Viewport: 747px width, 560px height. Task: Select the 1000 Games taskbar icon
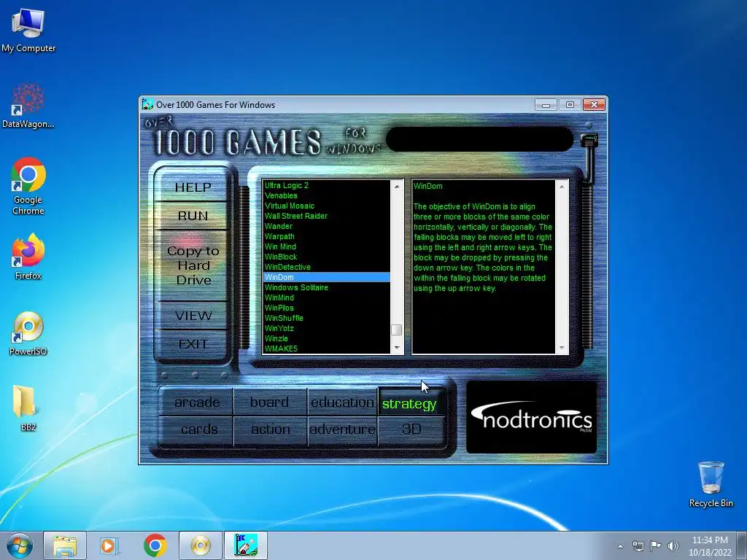click(246, 545)
